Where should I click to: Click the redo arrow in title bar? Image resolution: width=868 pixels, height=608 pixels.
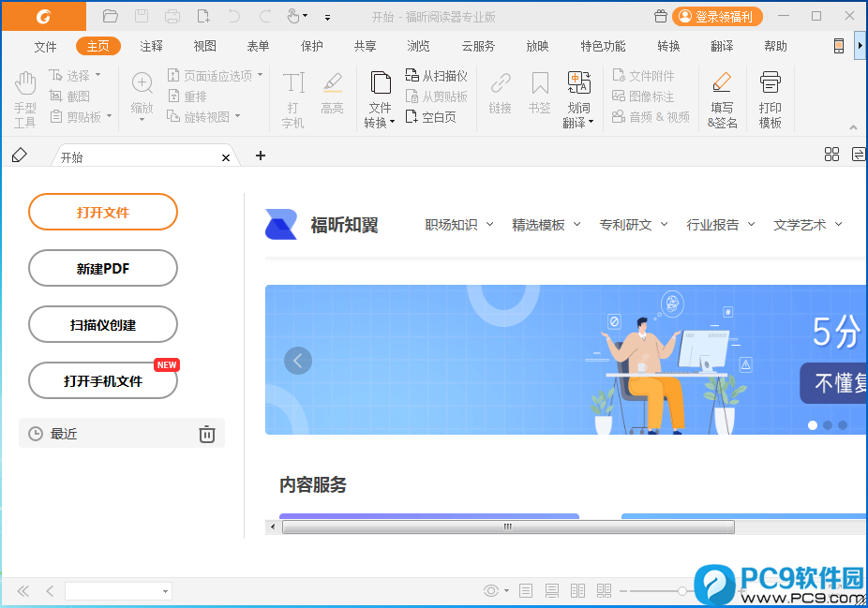265,16
